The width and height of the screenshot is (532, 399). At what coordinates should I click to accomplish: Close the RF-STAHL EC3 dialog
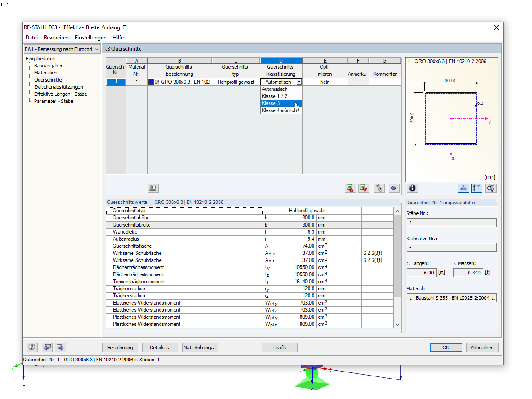(496, 27)
